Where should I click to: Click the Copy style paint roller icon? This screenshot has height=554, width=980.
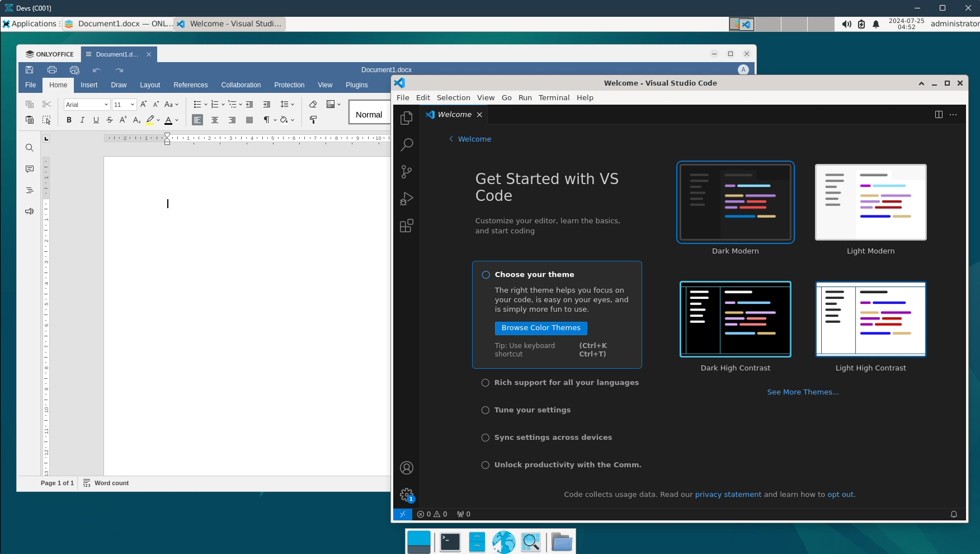pyautogui.click(x=313, y=120)
